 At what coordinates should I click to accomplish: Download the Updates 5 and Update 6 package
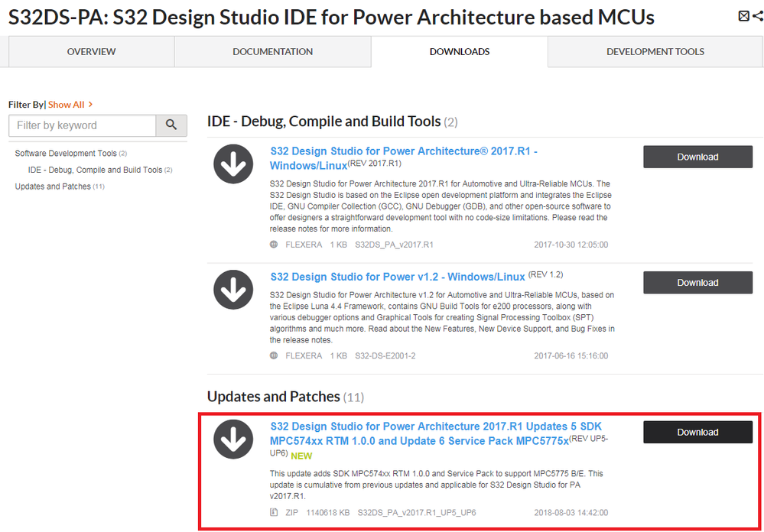point(697,432)
